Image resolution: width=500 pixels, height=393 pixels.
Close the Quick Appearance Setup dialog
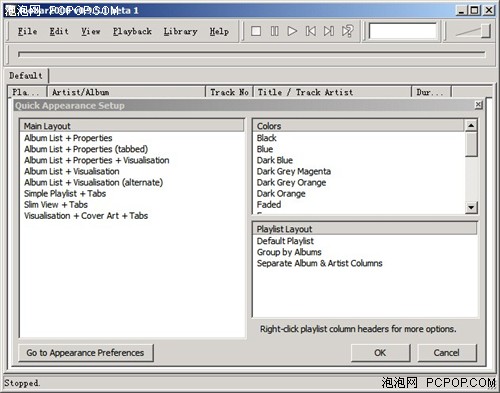(x=478, y=105)
